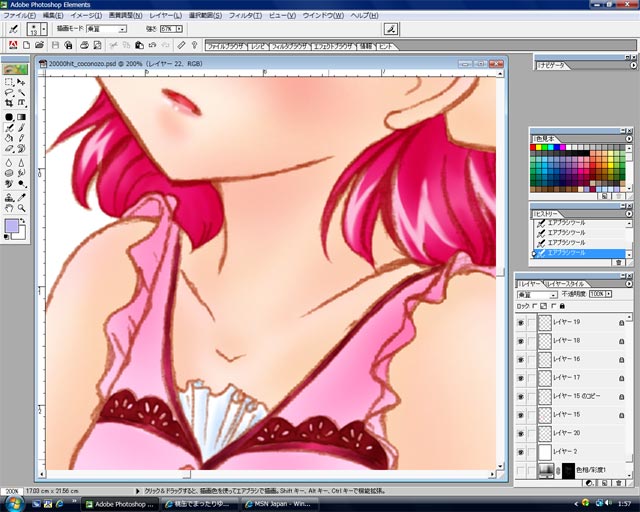Select the Paintbrush tool
Screen dimensions: 640x512
point(21,128)
